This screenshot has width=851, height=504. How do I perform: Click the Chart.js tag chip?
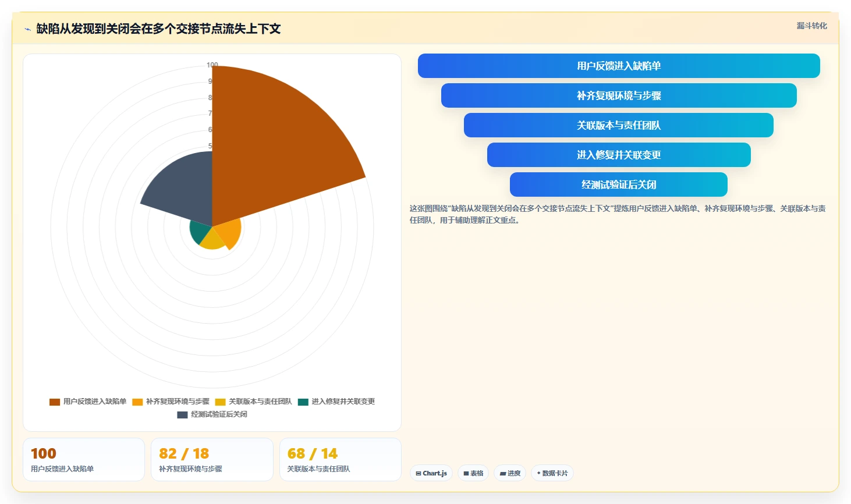click(x=431, y=473)
